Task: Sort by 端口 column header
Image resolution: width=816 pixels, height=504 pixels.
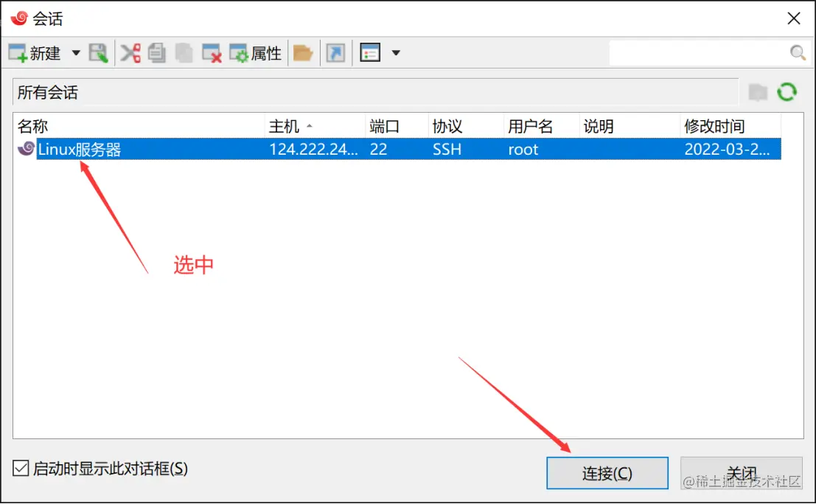Action: [397, 126]
